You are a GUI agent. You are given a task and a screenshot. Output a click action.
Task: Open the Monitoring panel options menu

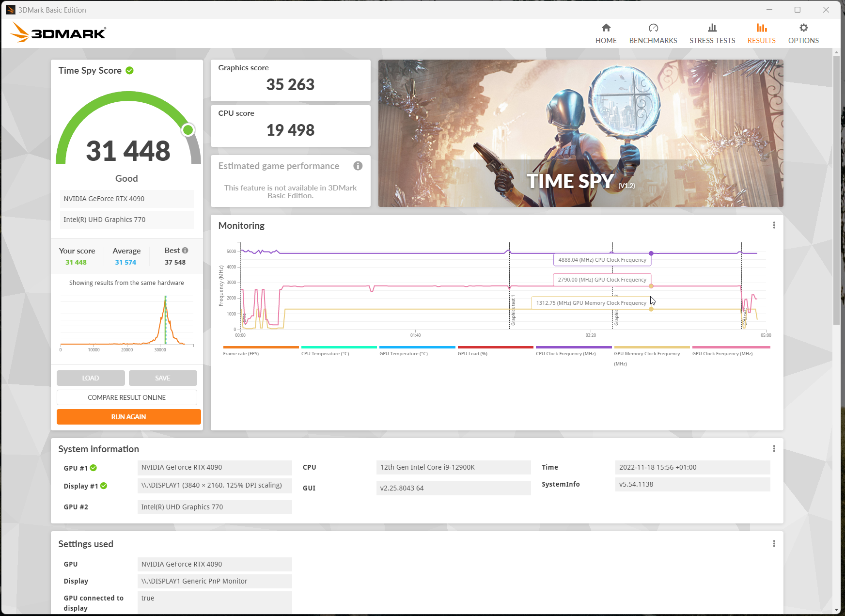tap(774, 225)
